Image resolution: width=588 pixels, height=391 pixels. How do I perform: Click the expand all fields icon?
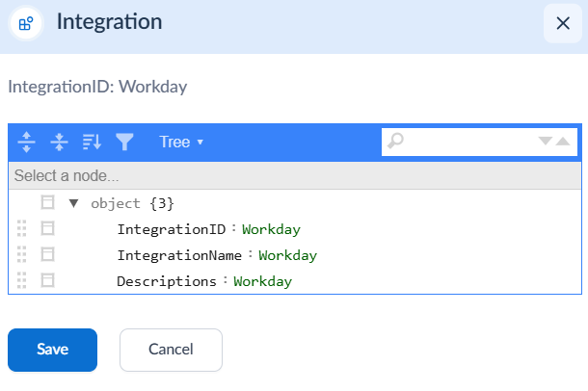[x=26, y=142]
